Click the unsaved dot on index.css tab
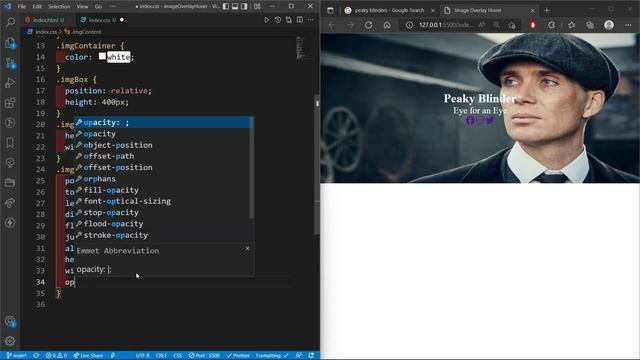The height and width of the screenshot is (360, 640). pyautogui.click(x=122, y=20)
